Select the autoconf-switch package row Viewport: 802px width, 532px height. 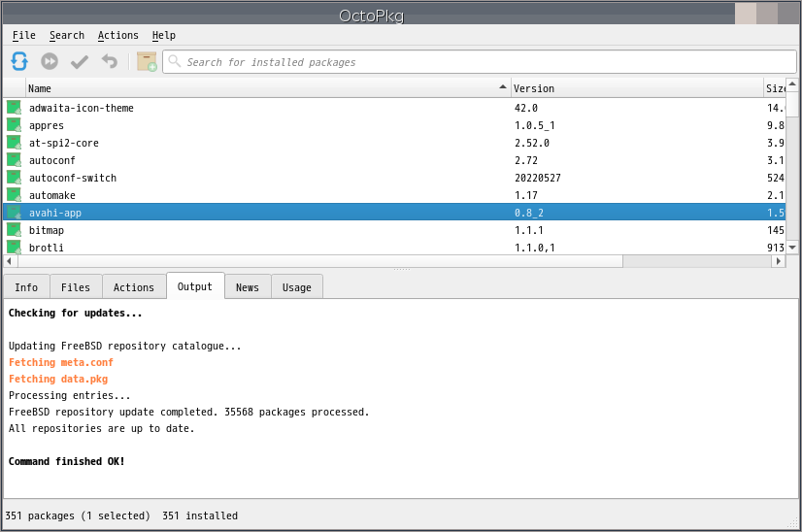pos(394,177)
